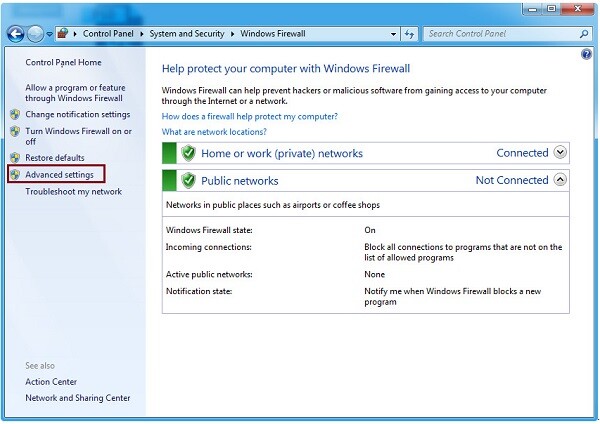The image size is (600, 424).
Task: Click the firewall state value On
Action: pyautogui.click(x=370, y=230)
